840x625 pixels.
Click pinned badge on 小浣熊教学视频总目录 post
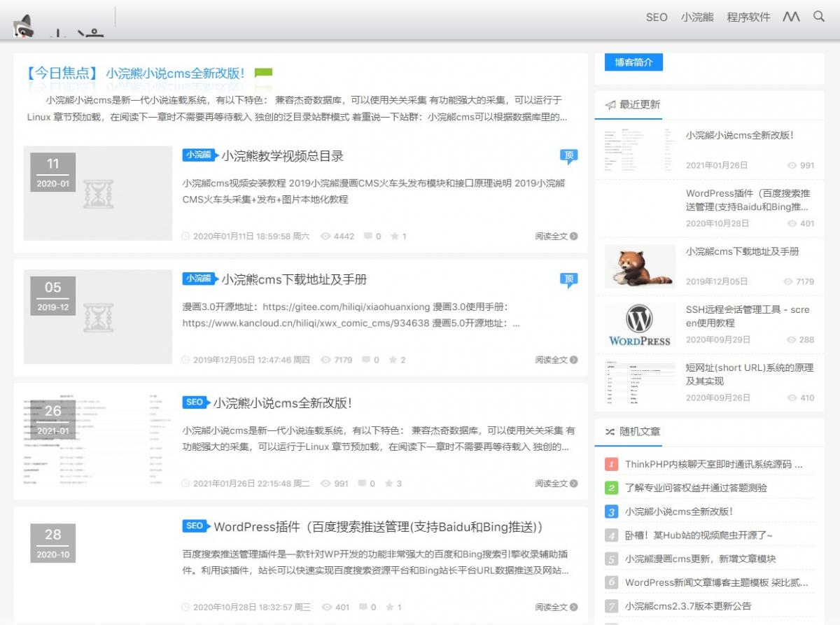(x=568, y=156)
